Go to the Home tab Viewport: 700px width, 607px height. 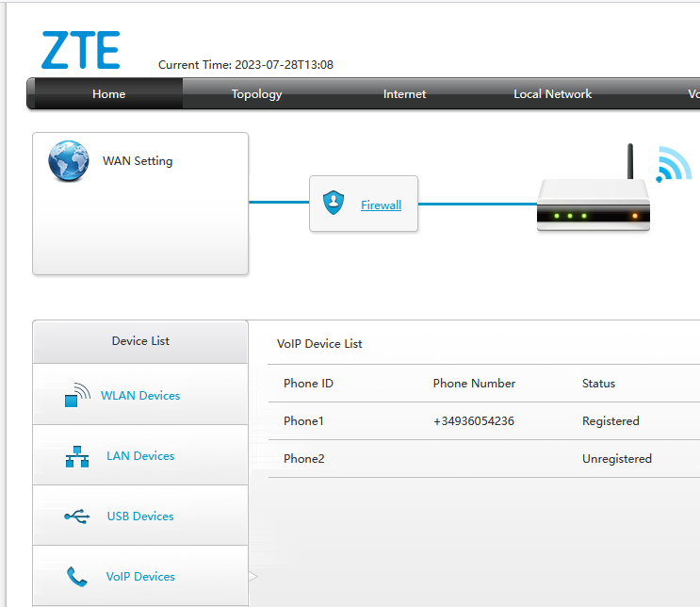coord(108,94)
